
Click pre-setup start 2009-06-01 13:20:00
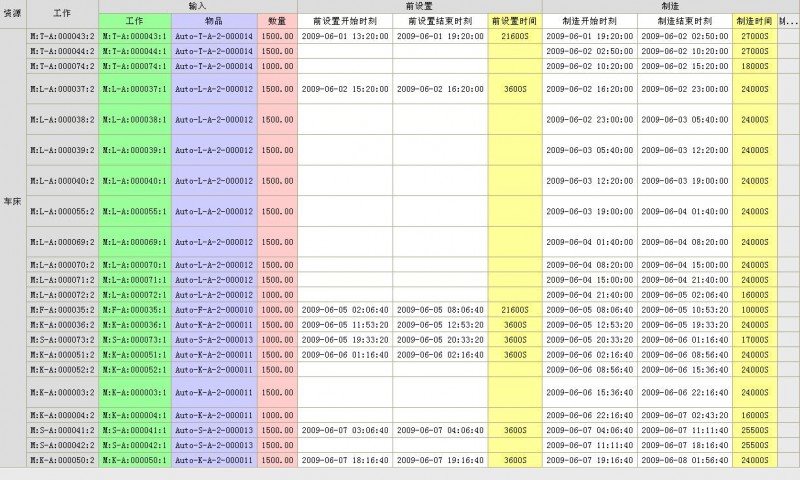[345, 36]
